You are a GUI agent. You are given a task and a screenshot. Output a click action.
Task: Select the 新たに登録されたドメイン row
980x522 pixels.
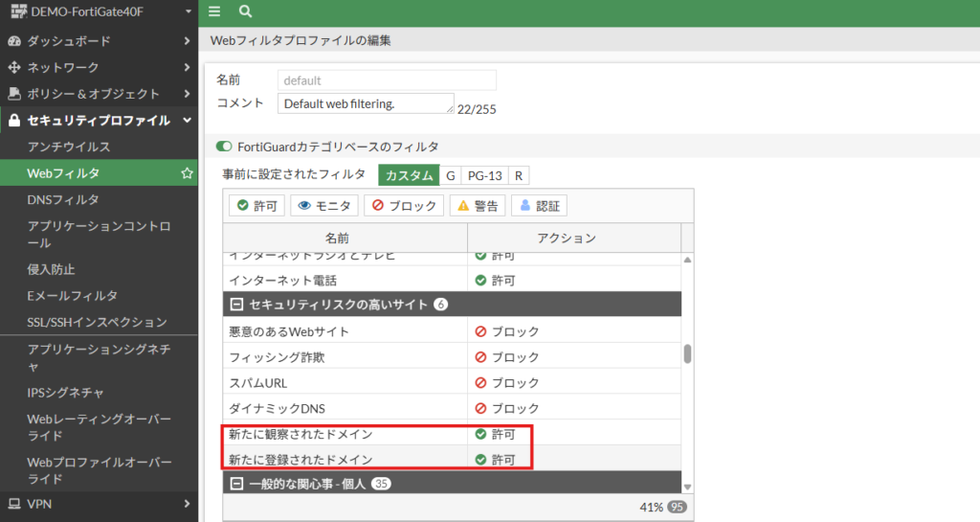pyautogui.click(x=452, y=460)
